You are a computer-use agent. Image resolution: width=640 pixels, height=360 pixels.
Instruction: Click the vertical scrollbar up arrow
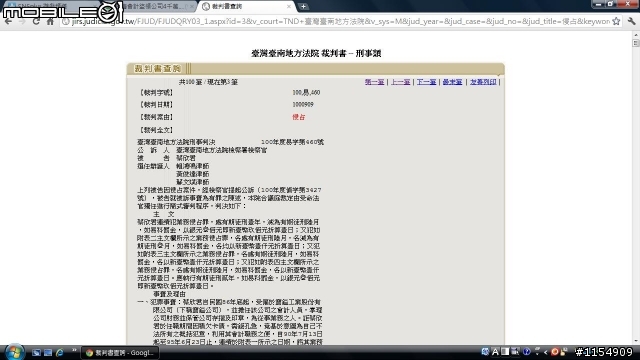coord(636,35)
